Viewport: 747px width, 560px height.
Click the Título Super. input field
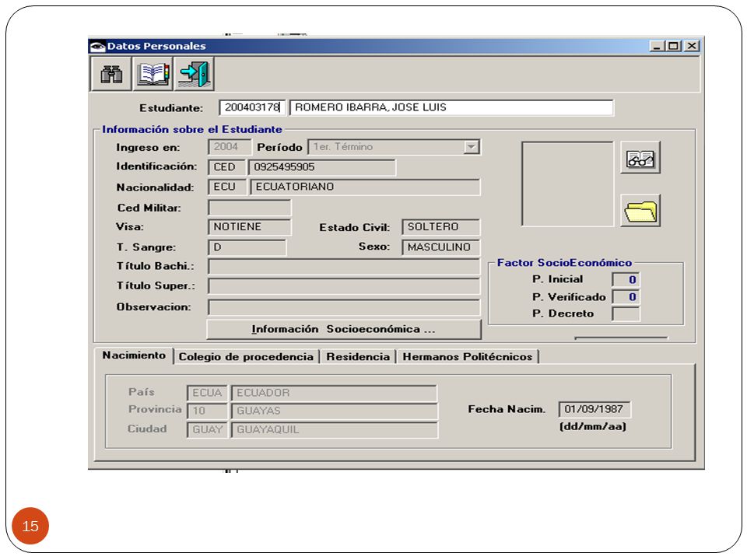click(x=343, y=286)
